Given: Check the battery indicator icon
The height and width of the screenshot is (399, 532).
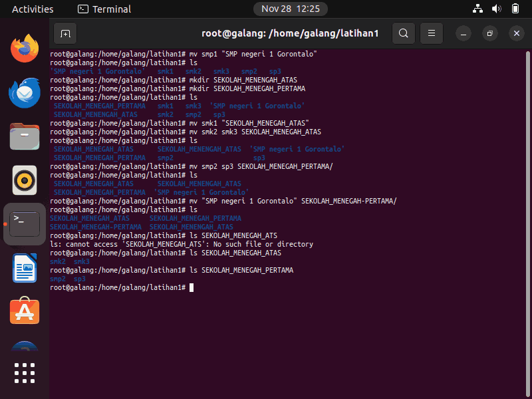Looking at the screenshot, I should [x=515, y=9].
